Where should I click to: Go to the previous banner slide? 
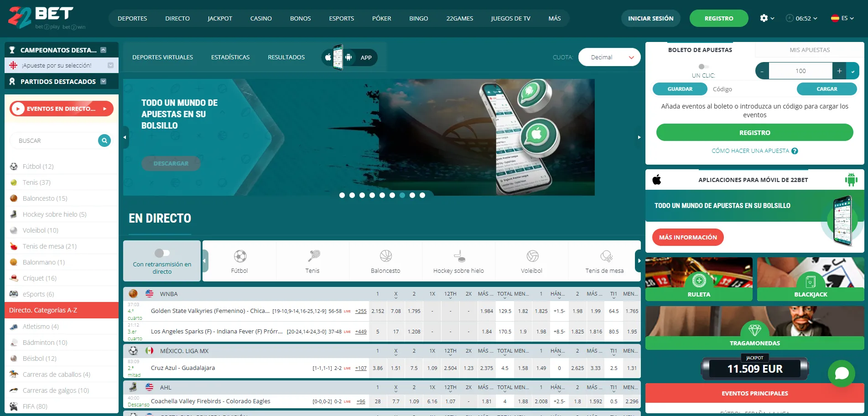coord(125,137)
